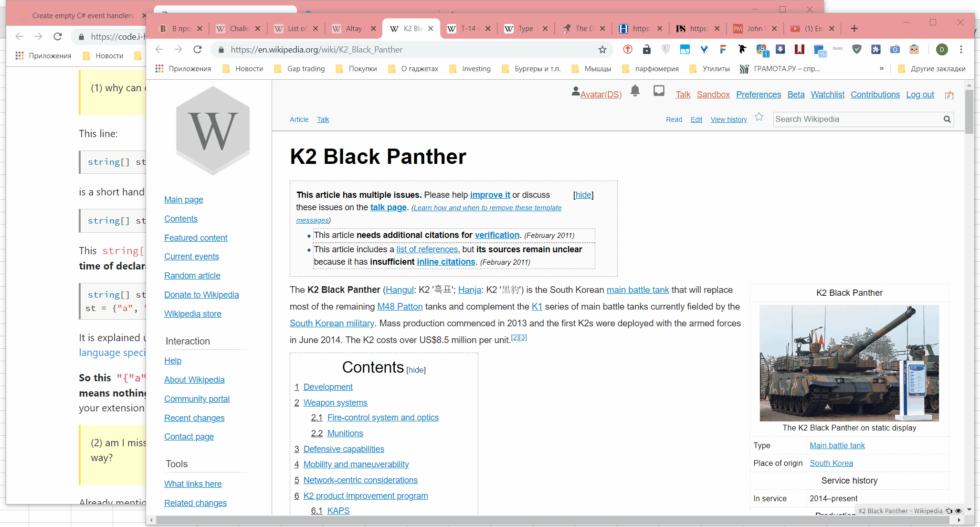Click the red bookmark extension icon
Image resolution: width=980 pixels, height=527 pixels.
pyautogui.click(x=800, y=49)
